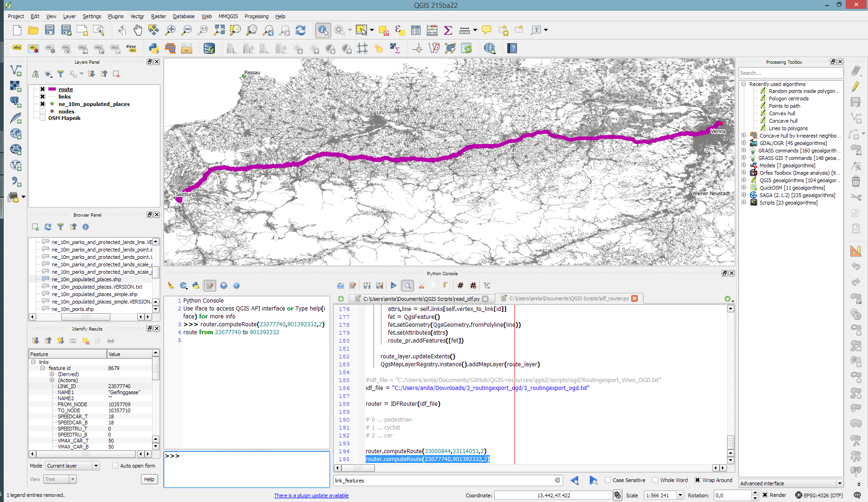This screenshot has width=868, height=502.
Task: Click the Save Project icon
Action: click(x=50, y=30)
